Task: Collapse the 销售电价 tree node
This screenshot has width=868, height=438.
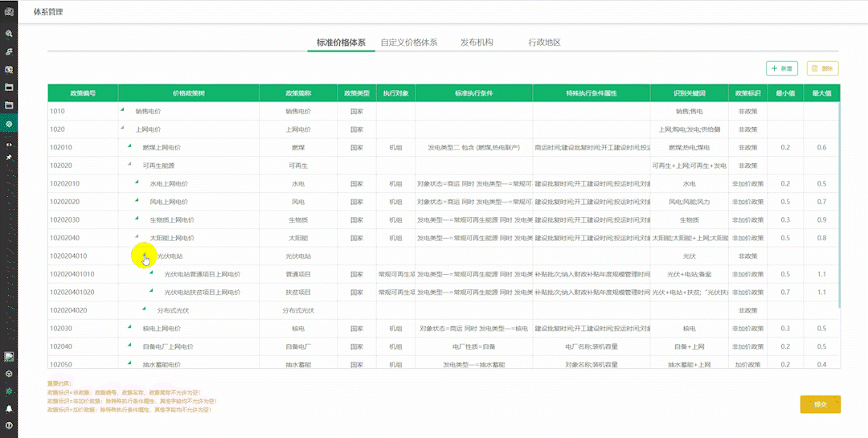Action: (x=123, y=109)
